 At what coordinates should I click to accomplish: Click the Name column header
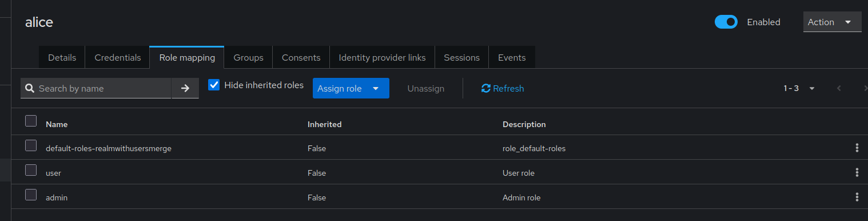[x=57, y=124]
